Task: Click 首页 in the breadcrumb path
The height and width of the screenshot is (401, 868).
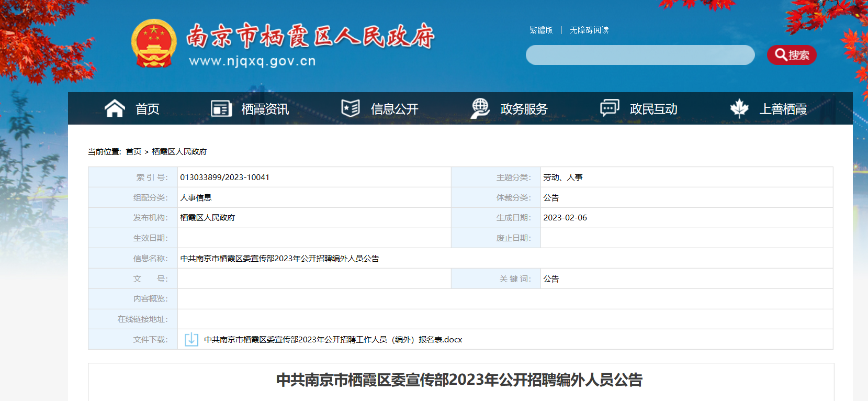Action: 133,152
